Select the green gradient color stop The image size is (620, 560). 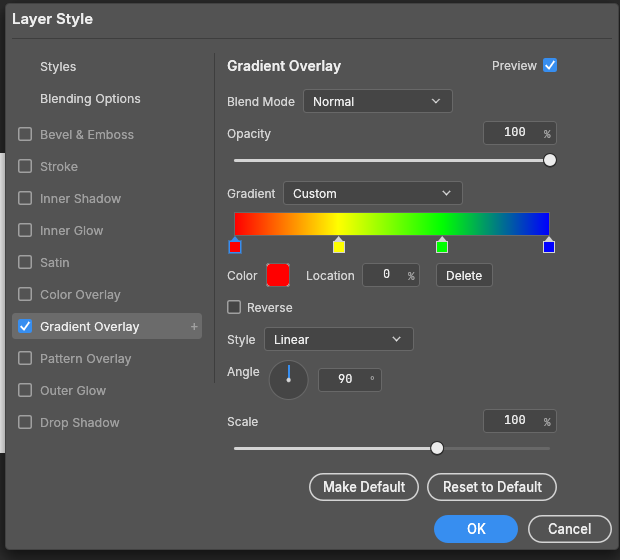click(442, 246)
